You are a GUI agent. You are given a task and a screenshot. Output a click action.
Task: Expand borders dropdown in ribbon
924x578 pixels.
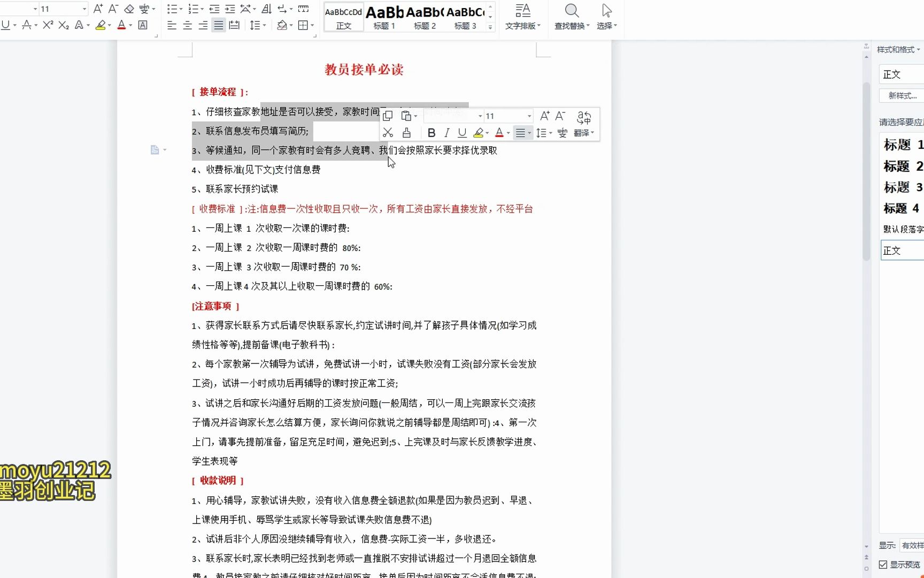click(x=312, y=25)
